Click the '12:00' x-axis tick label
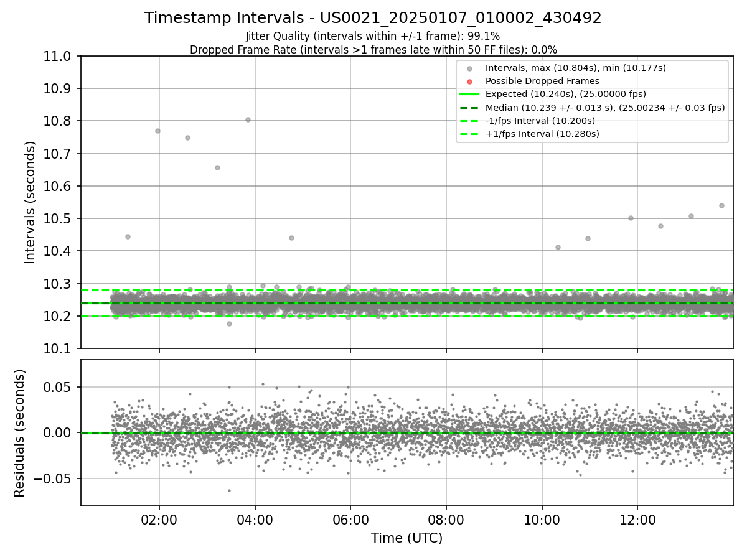Image resolution: width=747 pixels, height=560 pixels. [x=637, y=520]
